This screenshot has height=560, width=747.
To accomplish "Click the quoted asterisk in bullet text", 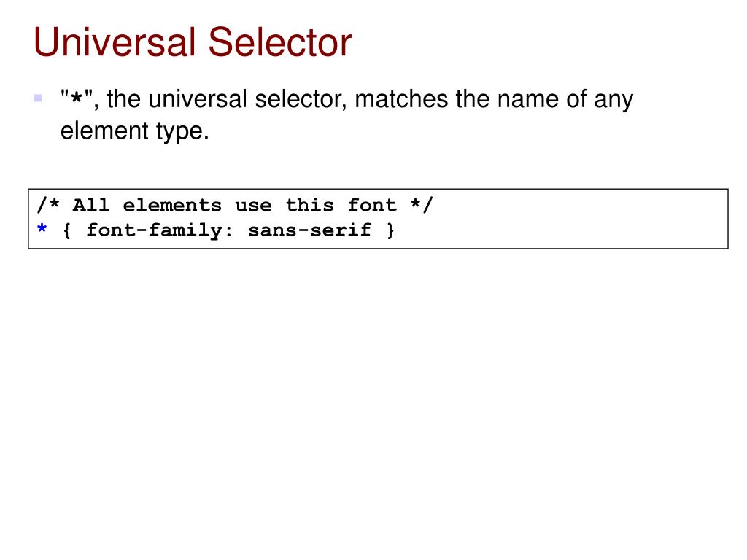I will pyautogui.click(x=76, y=98).
